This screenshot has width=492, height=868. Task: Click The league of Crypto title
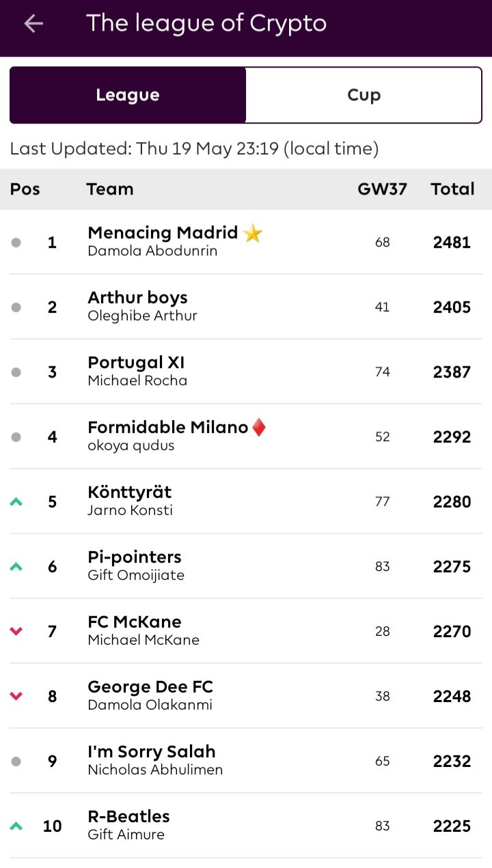click(206, 24)
